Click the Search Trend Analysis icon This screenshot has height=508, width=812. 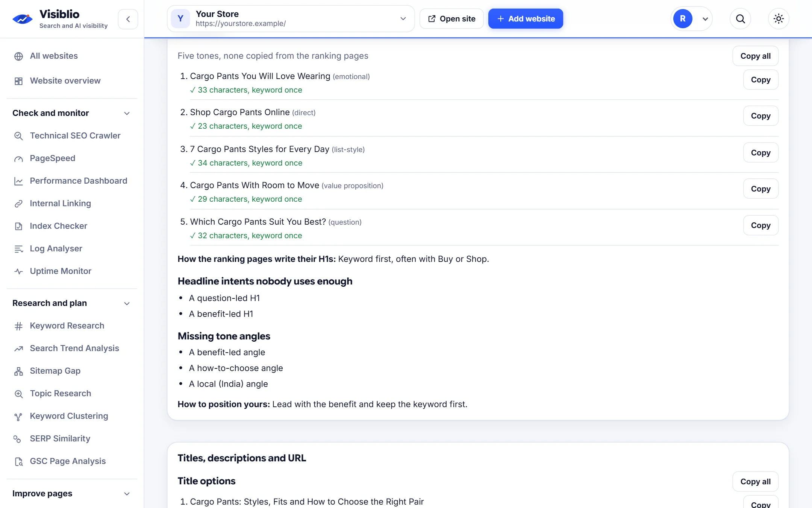[18, 349]
